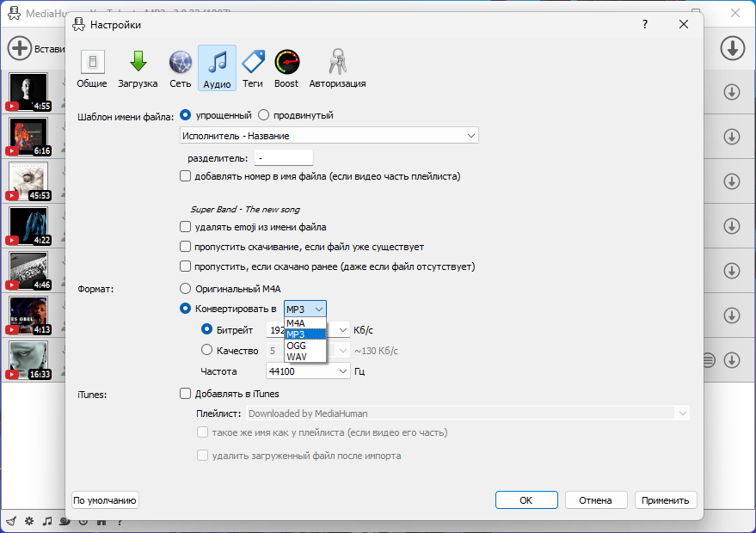Image resolution: width=756 pixels, height=533 pixels.
Task: Choose Оригинальный M4A format
Action: tap(185, 289)
